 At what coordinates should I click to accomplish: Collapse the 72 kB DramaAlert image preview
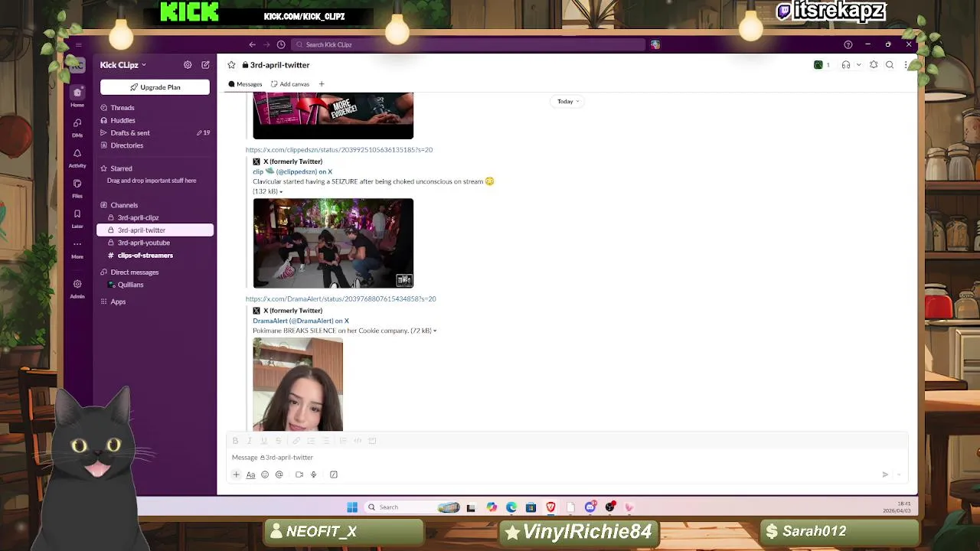[x=435, y=331]
